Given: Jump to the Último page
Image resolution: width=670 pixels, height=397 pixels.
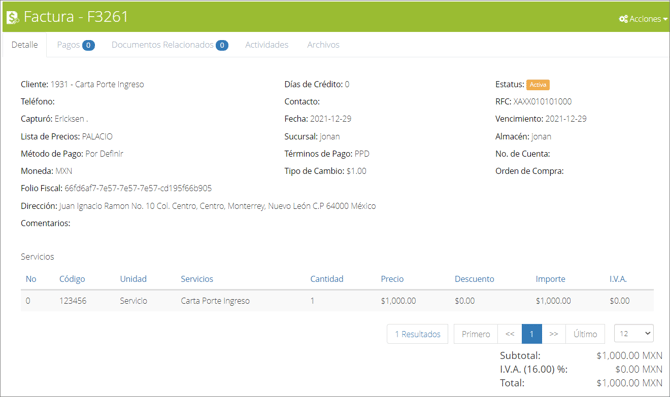Looking at the screenshot, I should 585,334.
